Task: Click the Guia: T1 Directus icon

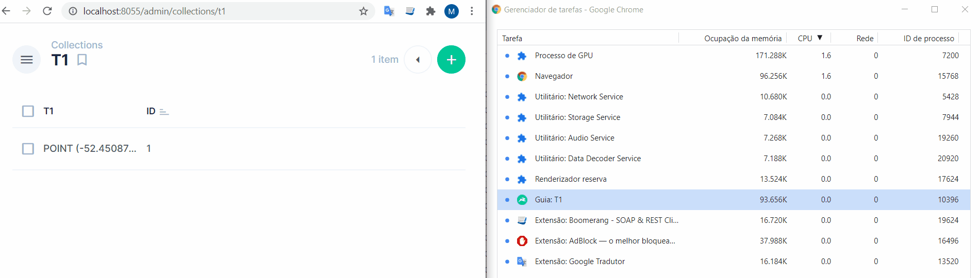Action: point(522,200)
